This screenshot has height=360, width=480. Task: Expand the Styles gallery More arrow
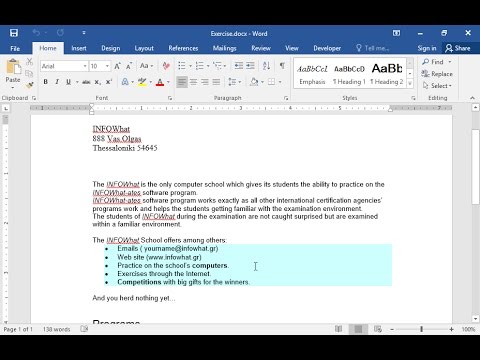(x=410, y=83)
